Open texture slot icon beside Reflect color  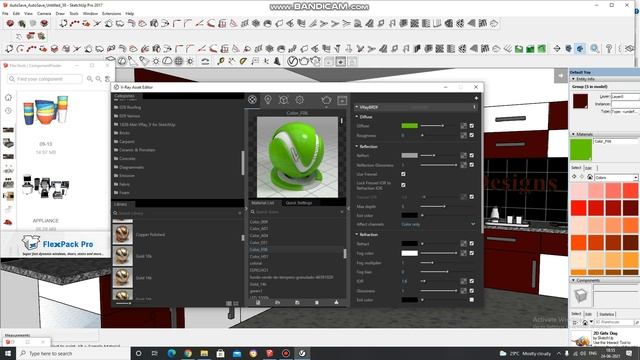tap(463, 156)
